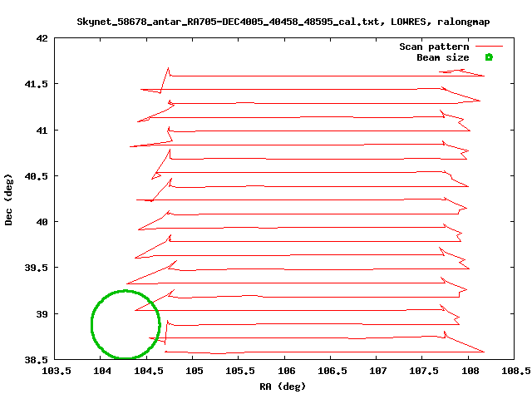The height and width of the screenshot is (399, 532).
Task: Click the x-axis tick label 106
Action: [286, 371]
